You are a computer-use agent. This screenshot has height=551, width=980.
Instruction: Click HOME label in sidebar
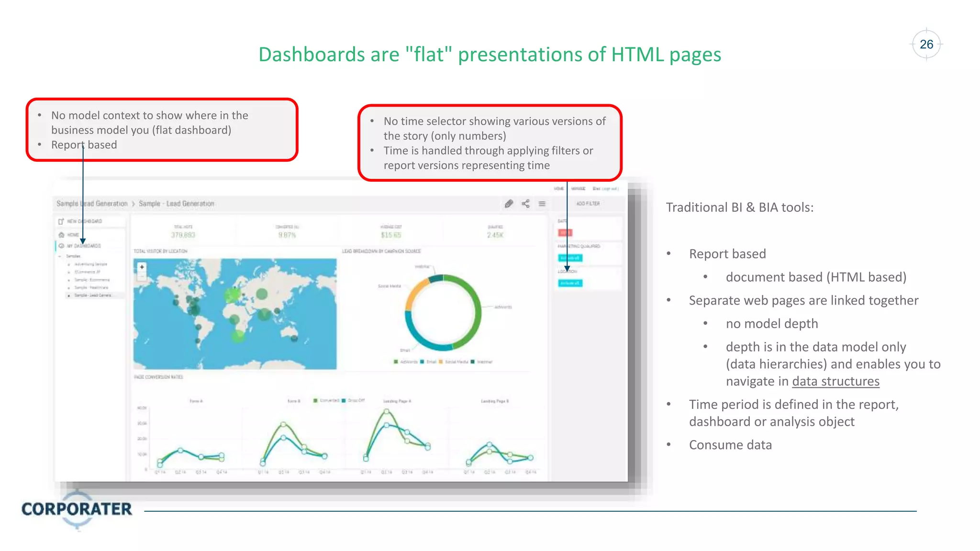tap(73, 235)
